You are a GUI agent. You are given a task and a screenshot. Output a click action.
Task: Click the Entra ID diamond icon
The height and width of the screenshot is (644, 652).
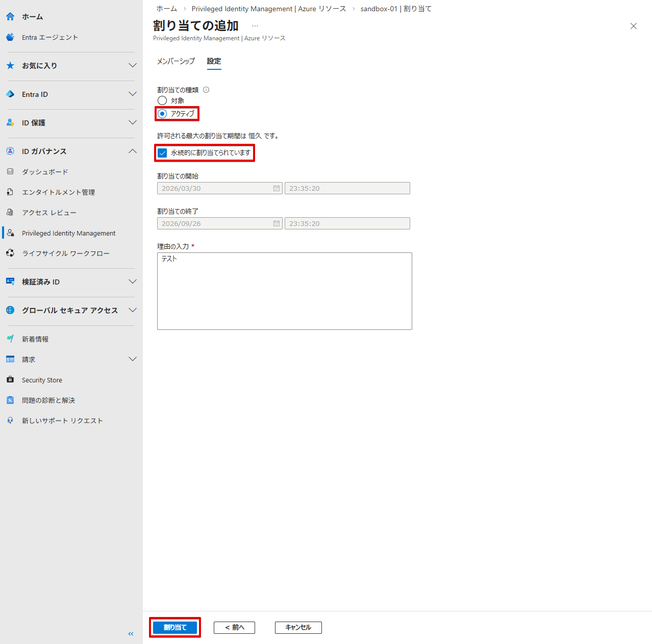pos(10,94)
